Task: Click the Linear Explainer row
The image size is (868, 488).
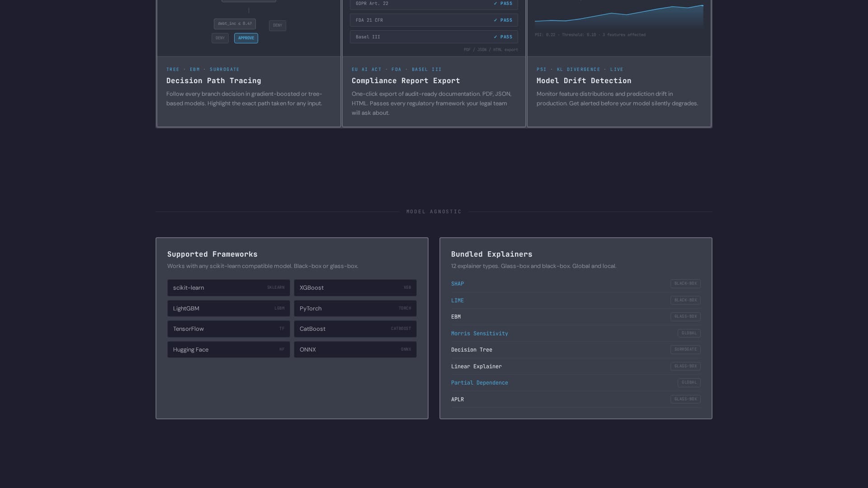Action: pyautogui.click(x=576, y=366)
